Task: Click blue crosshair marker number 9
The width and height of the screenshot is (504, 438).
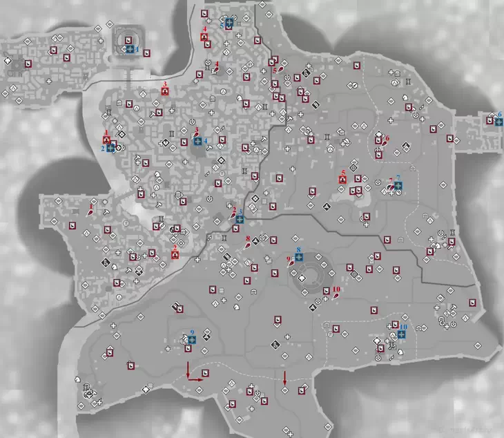Action: coord(192,340)
